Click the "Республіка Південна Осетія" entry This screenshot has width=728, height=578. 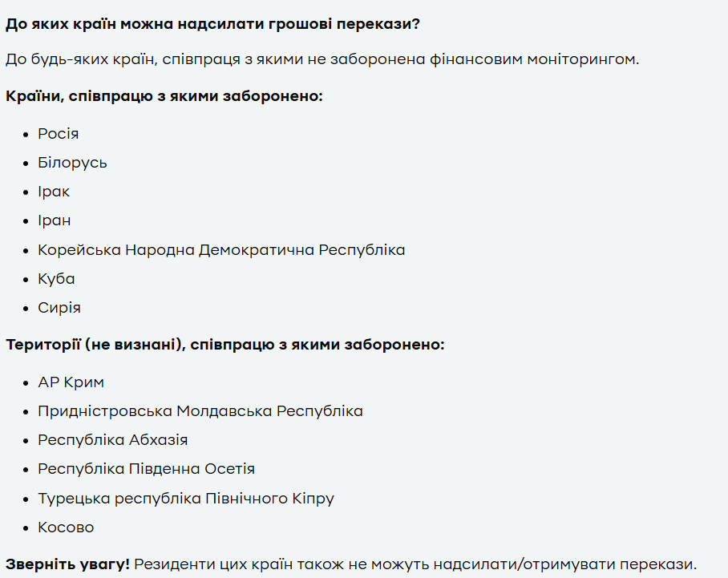point(146,469)
